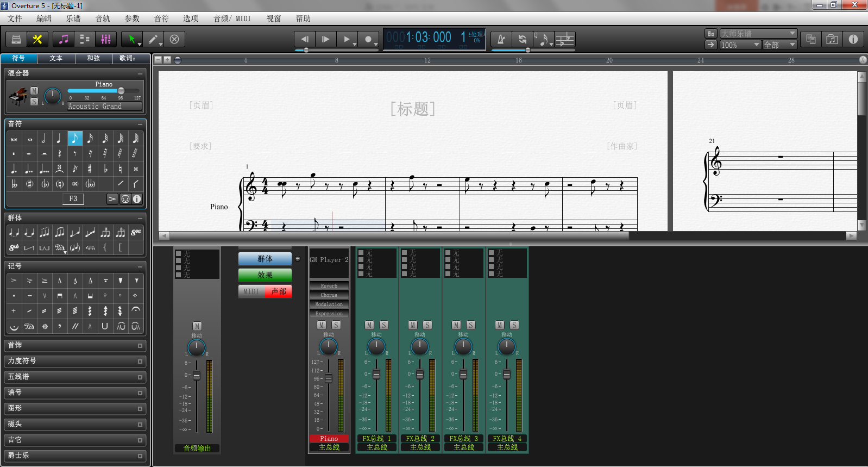The width and height of the screenshot is (868, 467).
Task: Mute the FX总线 1 channel
Action: pyautogui.click(x=369, y=325)
